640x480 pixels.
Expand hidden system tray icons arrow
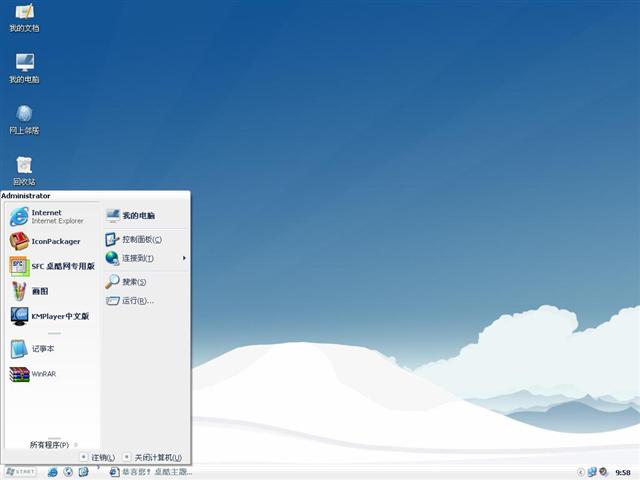point(580,472)
